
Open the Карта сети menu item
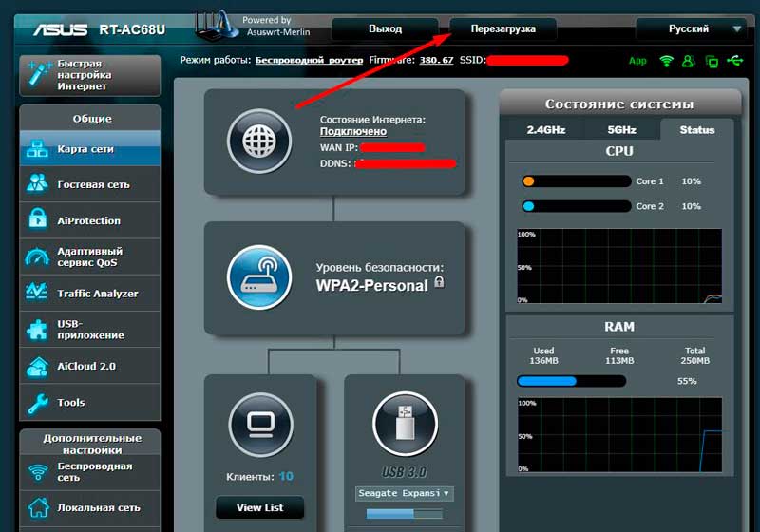pos(90,149)
